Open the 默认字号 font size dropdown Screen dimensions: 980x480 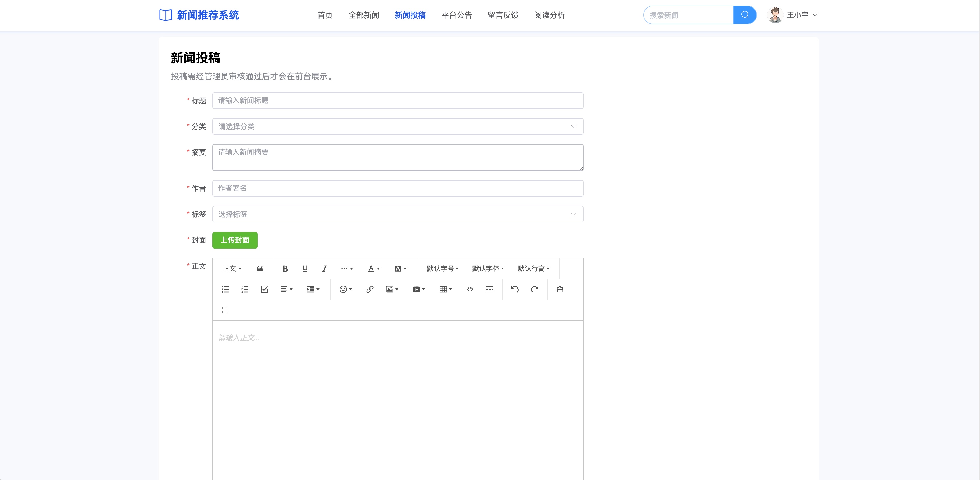[443, 269]
